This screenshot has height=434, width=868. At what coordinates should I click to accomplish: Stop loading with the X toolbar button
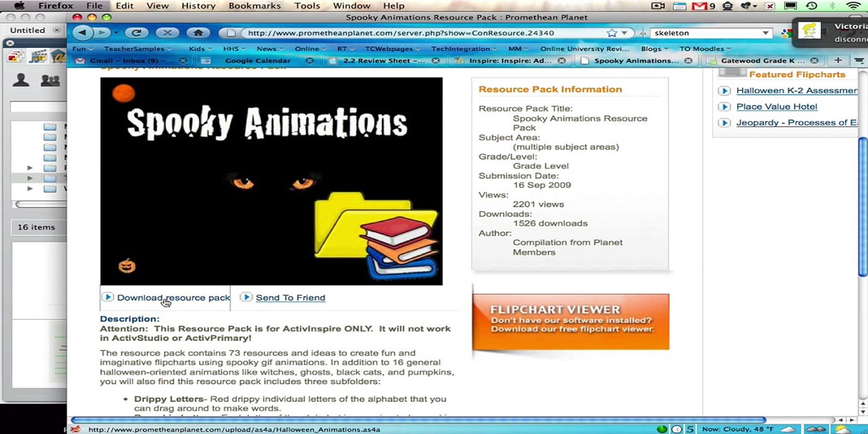pyautogui.click(x=168, y=33)
